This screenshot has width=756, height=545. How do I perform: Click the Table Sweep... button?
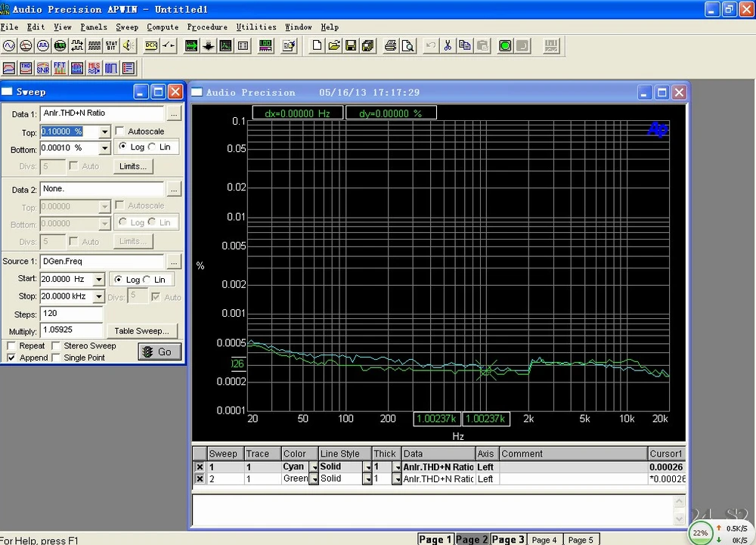coord(142,331)
